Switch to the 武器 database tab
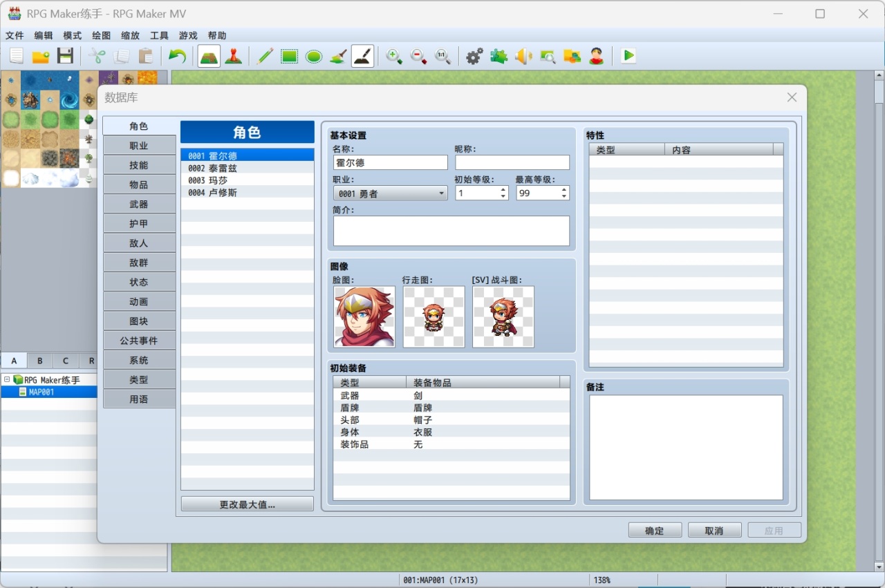 [x=139, y=205]
